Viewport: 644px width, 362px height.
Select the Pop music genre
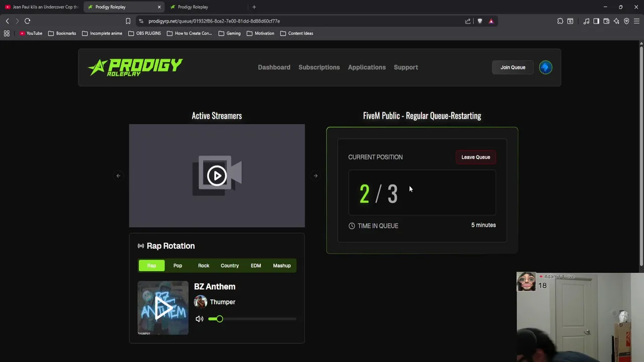pos(178,265)
